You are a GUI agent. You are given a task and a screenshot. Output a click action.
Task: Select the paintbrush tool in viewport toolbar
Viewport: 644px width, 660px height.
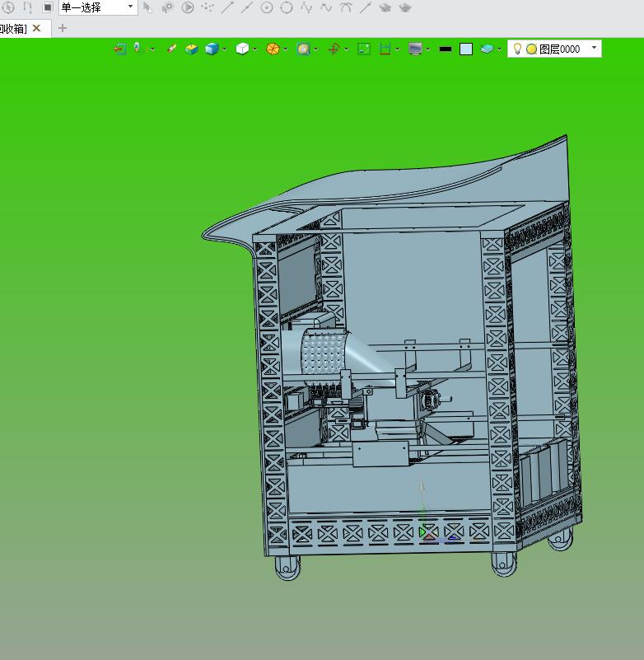(x=171, y=49)
